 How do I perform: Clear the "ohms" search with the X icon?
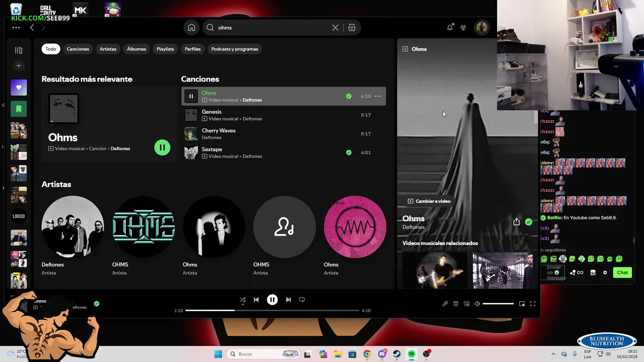coord(336,28)
